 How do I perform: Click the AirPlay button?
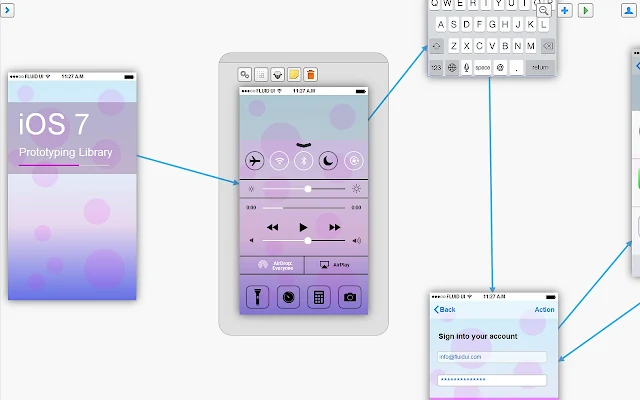[336, 265]
